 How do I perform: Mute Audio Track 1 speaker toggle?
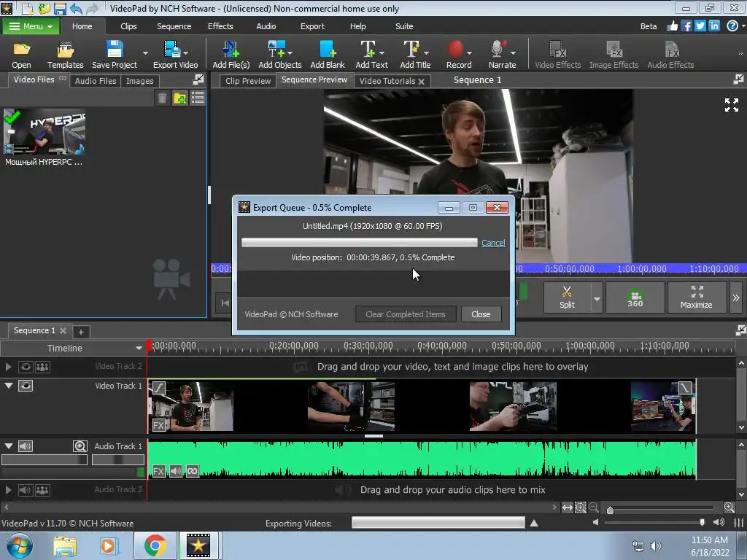(26, 446)
